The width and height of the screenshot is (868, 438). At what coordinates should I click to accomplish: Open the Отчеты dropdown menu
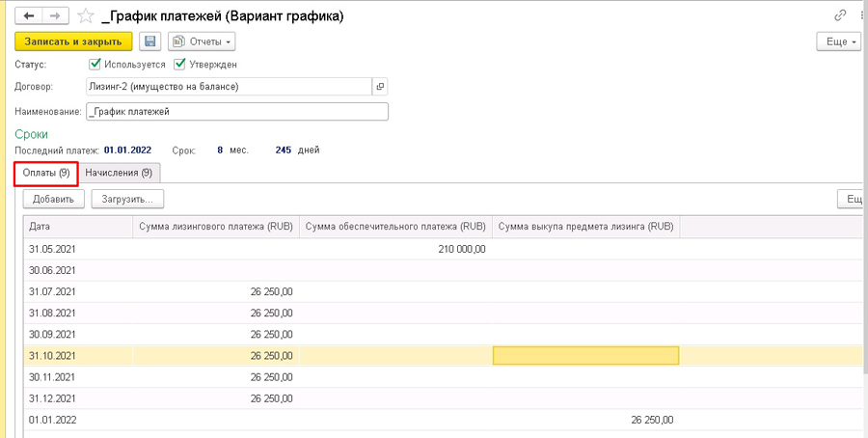[x=202, y=41]
